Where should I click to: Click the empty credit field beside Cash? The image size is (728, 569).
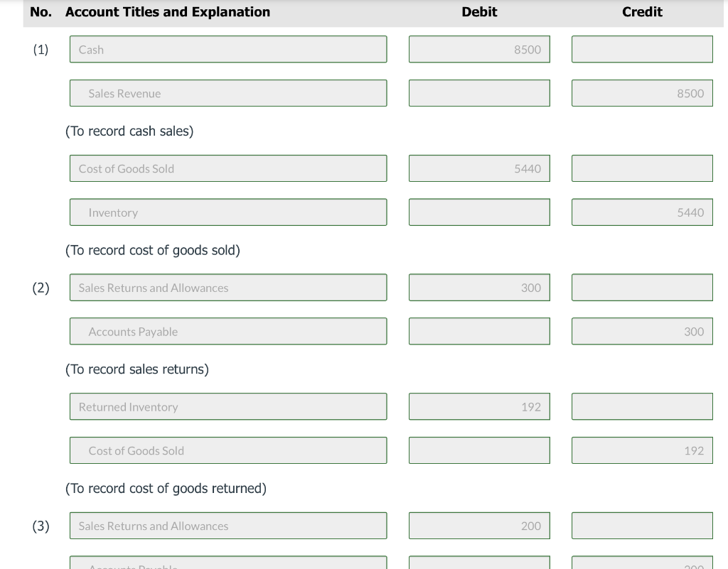pos(642,49)
